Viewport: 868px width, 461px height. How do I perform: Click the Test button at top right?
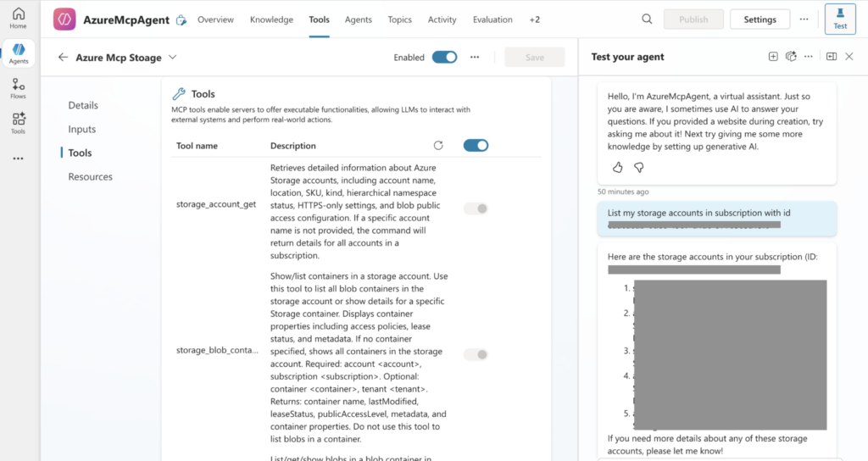click(839, 19)
